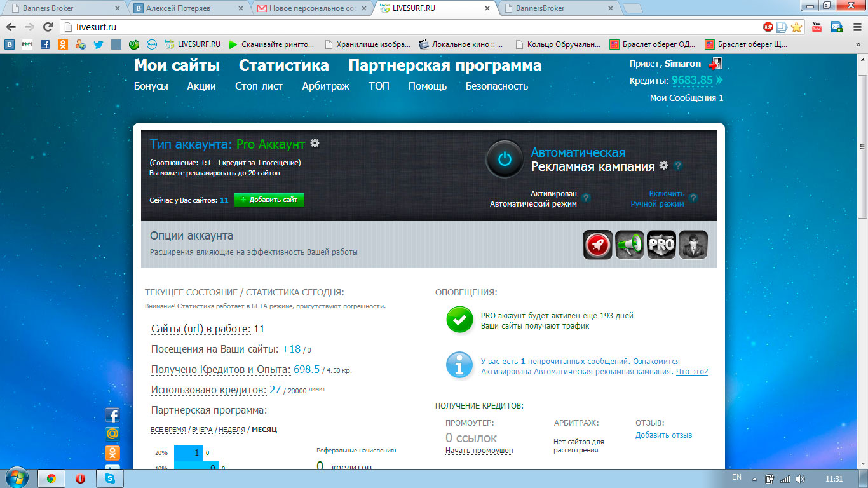This screenshot has height=488, width=868.
Task: Select the ВЧЕРА statistics period
Action: point(202,430)
